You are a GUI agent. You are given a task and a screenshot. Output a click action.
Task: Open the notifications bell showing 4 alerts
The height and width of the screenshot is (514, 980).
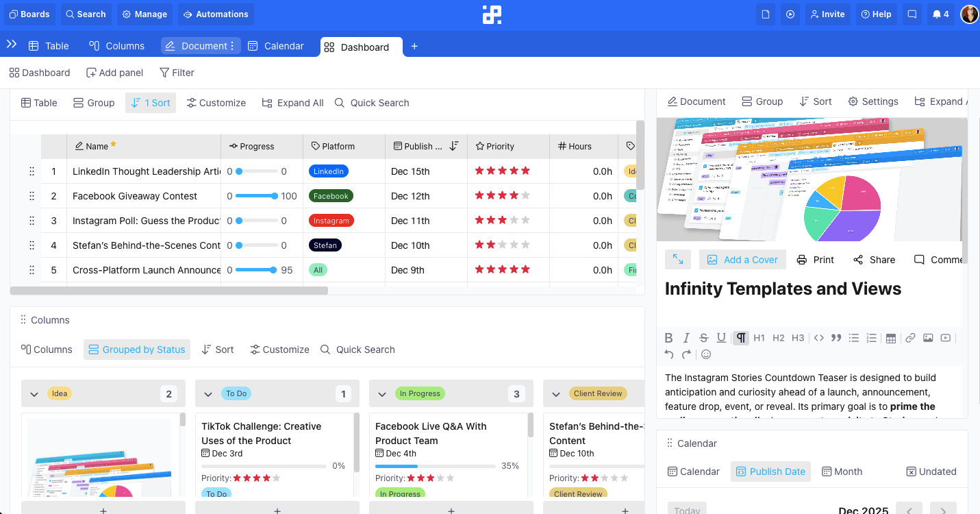point(940,14)
